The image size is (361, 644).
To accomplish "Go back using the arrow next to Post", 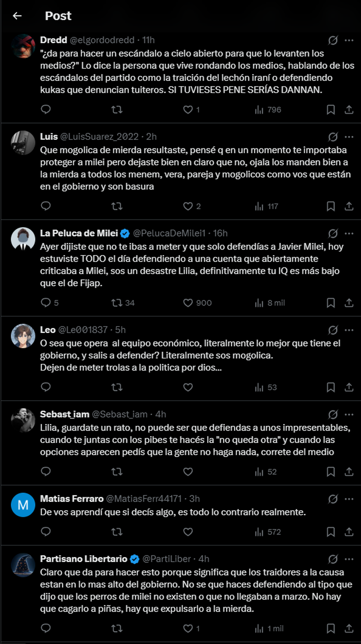I will [x=17, y=16].
